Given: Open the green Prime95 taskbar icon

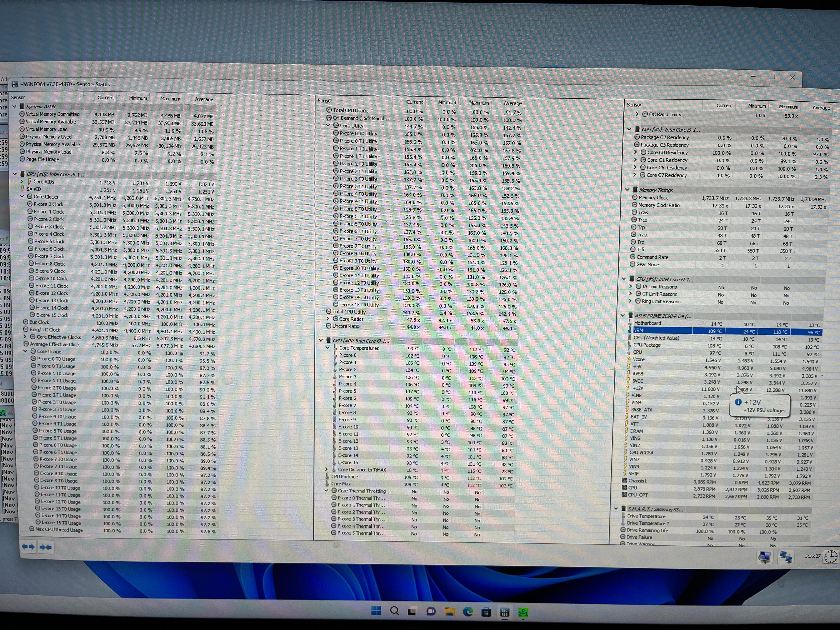Looking at the screenshot, I should click(523, 612).
